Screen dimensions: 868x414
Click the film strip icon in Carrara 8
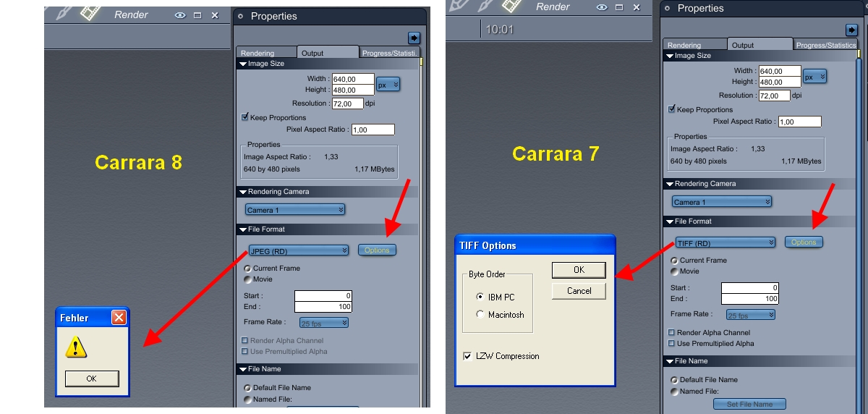point(90,13)
